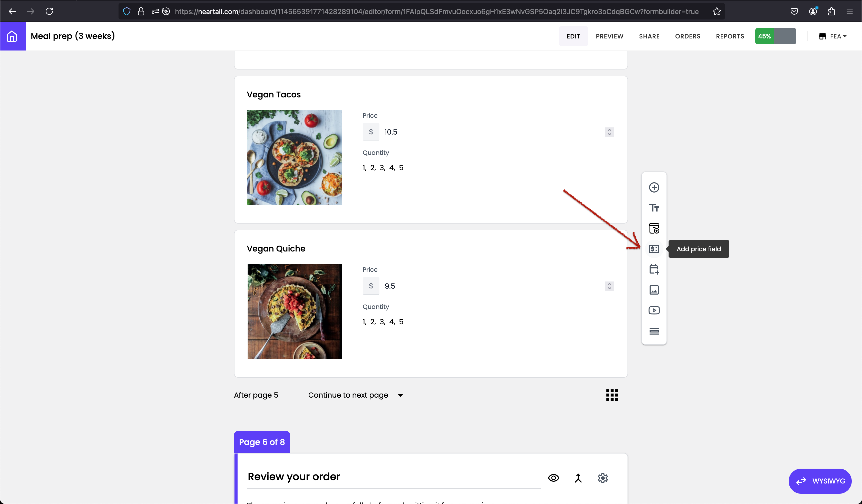Click the add video icon
The height and width of the screenshot is (504, 862).
click(654, 310)
